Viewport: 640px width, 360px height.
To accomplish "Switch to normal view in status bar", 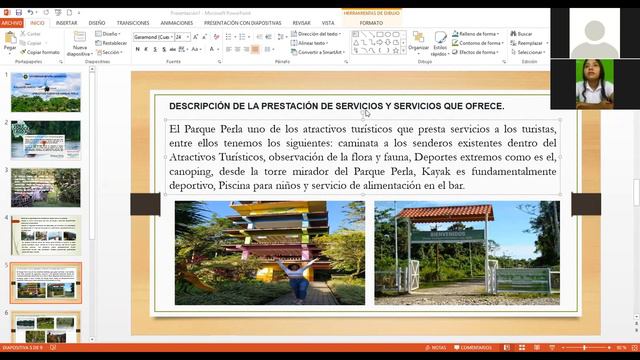I will pyautogui.click(x=507, y=348).
